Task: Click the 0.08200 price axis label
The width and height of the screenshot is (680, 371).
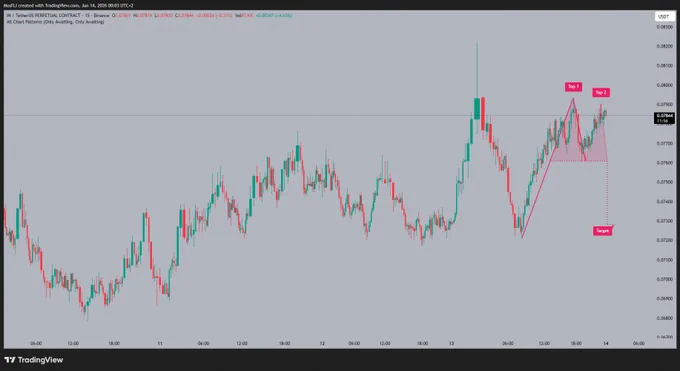Action: (664, 46)
